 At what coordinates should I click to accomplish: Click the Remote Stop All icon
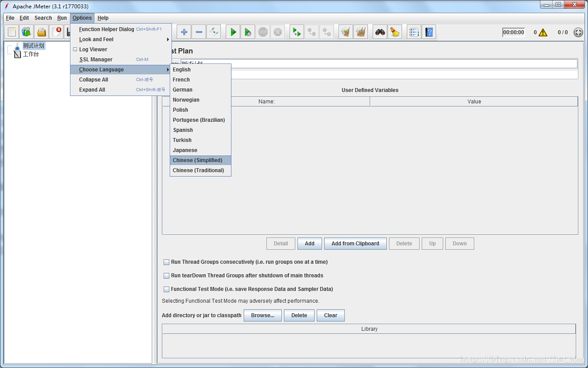coord(312,32)
